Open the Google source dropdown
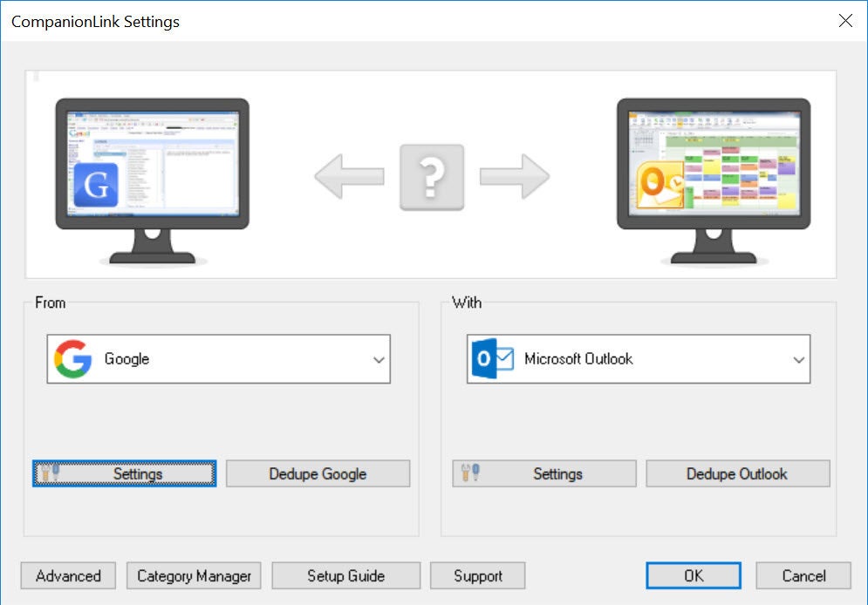Screen dimensions: 868x605 (x=219, y=359)
